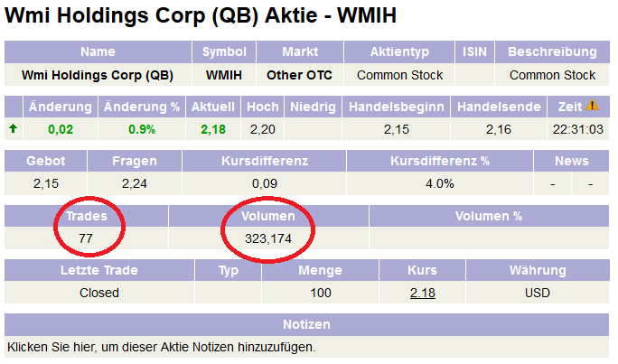Click the trades count value 77
Viewport: 618px width, 364px height.
pyautogui.click(x=87, y=238)
